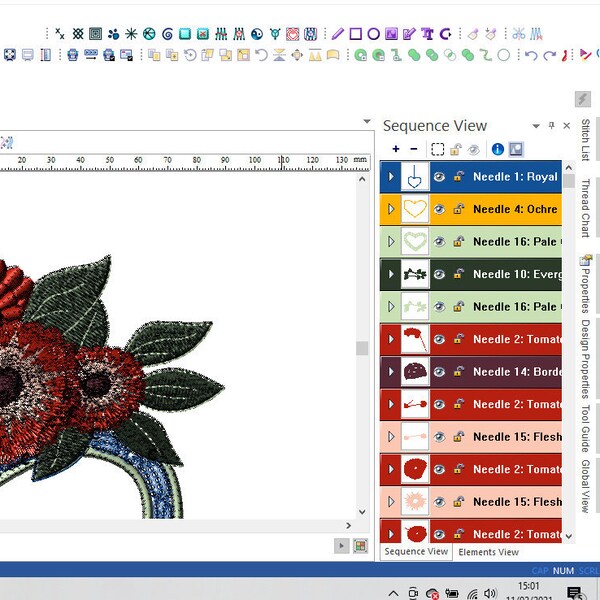This screenshot has height=600, width=600.
Task: Select the red heart appliqué tool
Action: coord(293,34)
